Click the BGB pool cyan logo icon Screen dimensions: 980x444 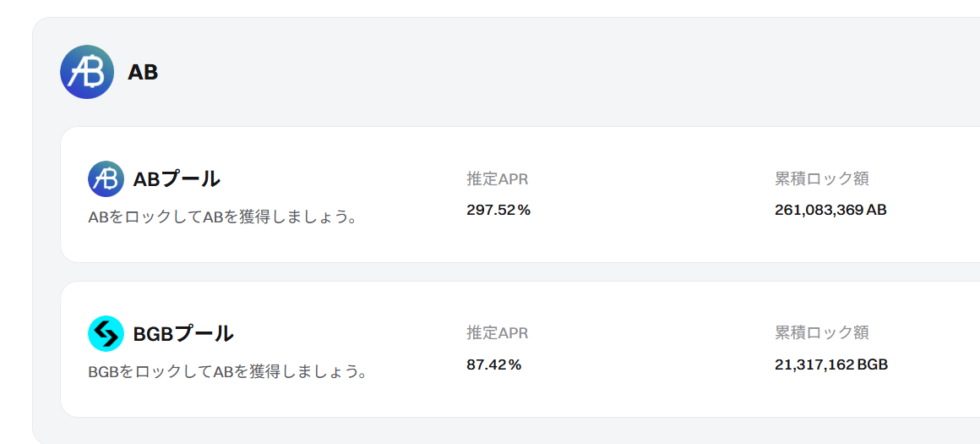click(x=106, y=333)
